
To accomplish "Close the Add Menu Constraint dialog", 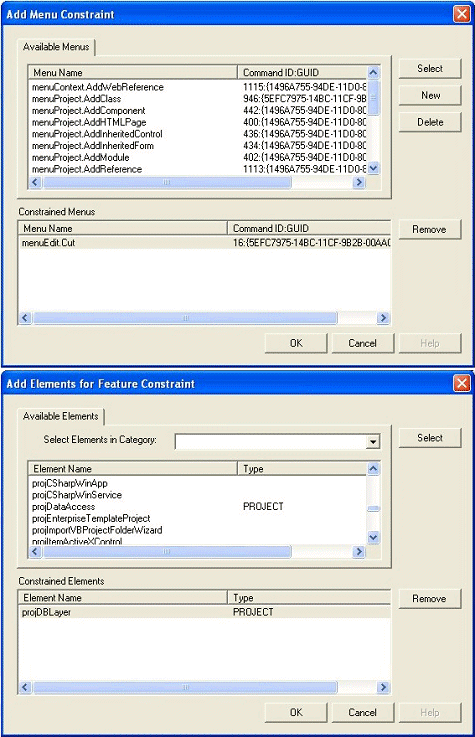I will point(462,14).
